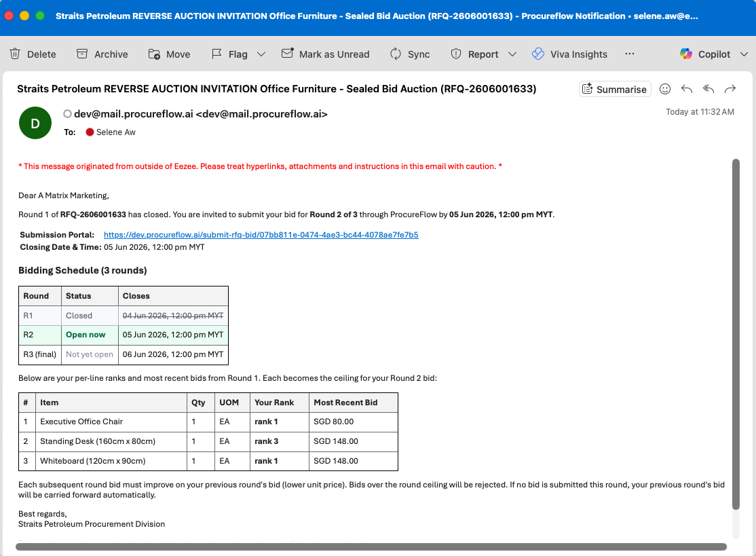Add an emoji reaction
This screenshot has width=756, height=556.
click(665, 89)
